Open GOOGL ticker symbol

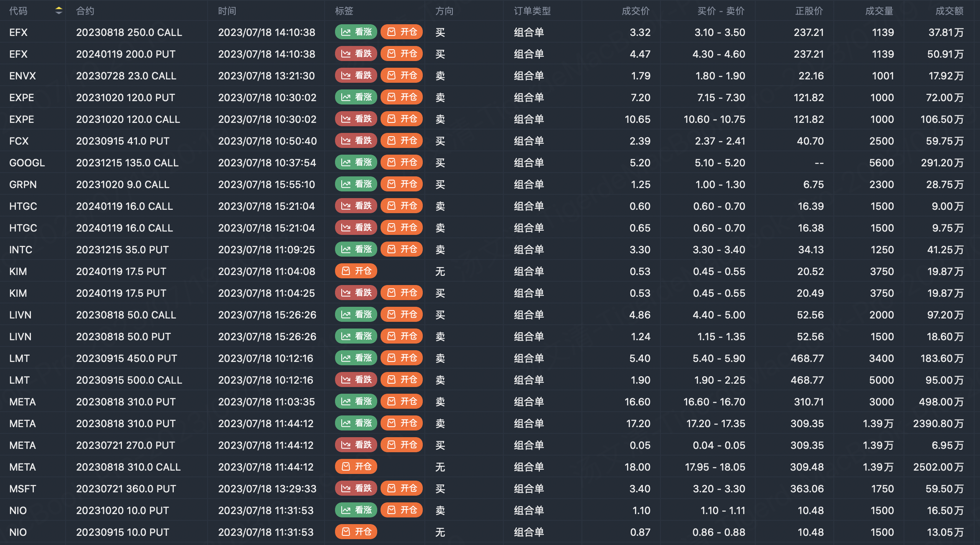coord(27,163)
